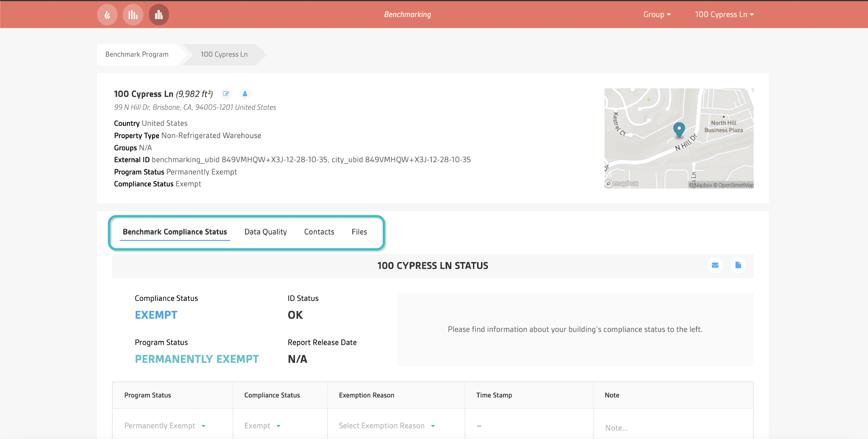Click the Note column header

pos(612,395)
